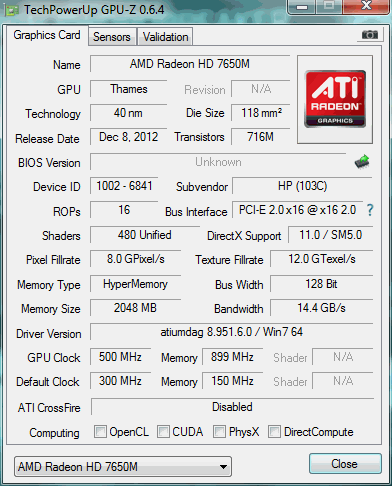Screen dimensions: 392x486
Task: Toggle the DirectCompute checkbox
Action: coord(274,431)
